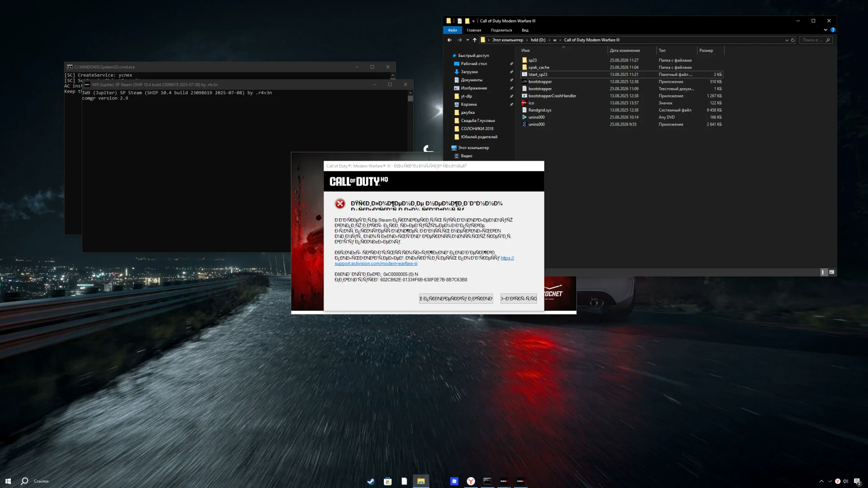Expand the w folder breadcrumb chevron
Screen dimensions: 868x488
coord(560,40)
